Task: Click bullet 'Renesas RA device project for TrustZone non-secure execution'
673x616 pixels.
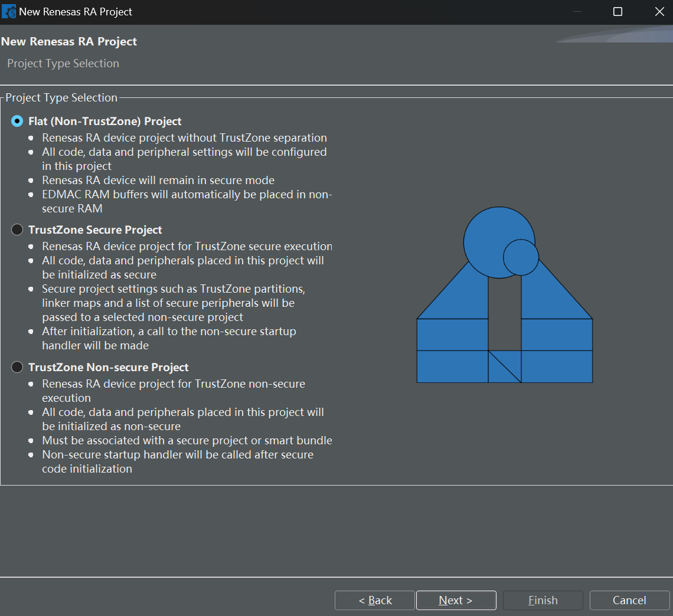Action: click(x=174, y=391)
